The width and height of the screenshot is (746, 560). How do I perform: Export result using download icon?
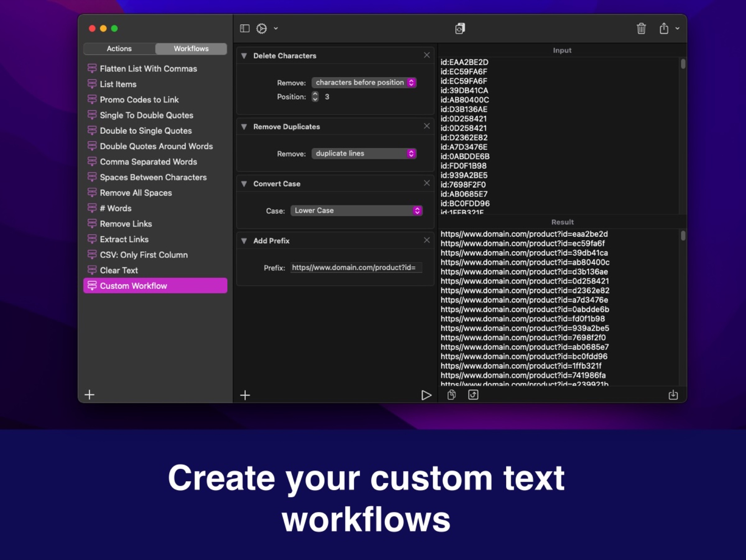click(673, 395)
